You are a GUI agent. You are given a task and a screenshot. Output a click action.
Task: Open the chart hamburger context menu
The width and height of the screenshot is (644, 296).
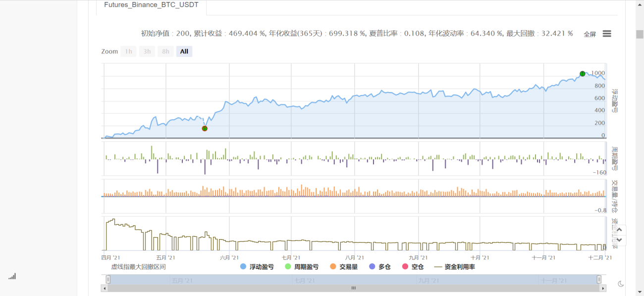coord(607,34)
